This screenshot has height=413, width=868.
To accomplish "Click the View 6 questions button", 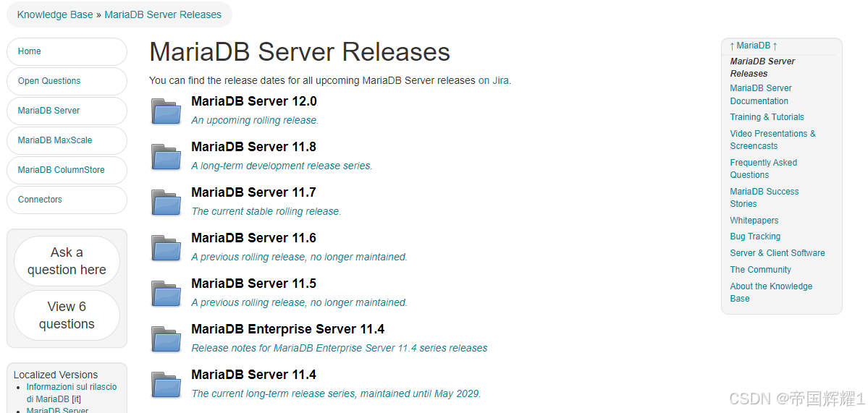I will tap(67, 315).
